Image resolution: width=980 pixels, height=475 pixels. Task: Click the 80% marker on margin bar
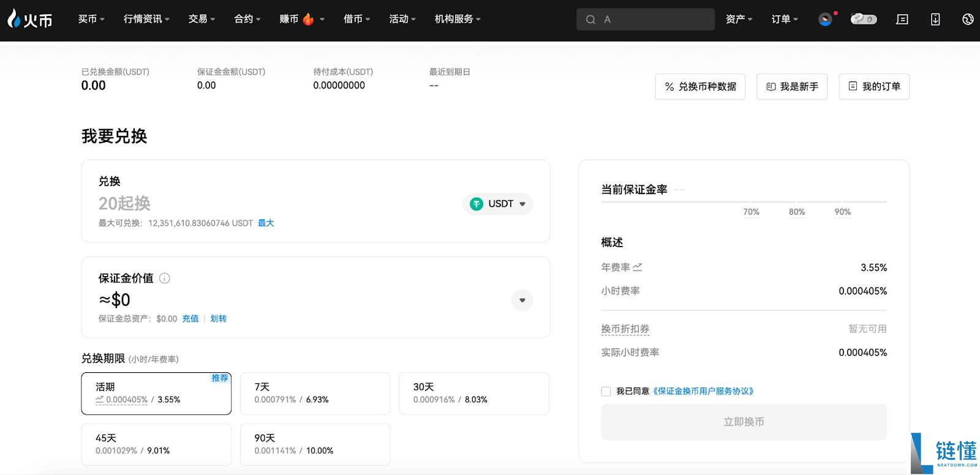point(797,212)
